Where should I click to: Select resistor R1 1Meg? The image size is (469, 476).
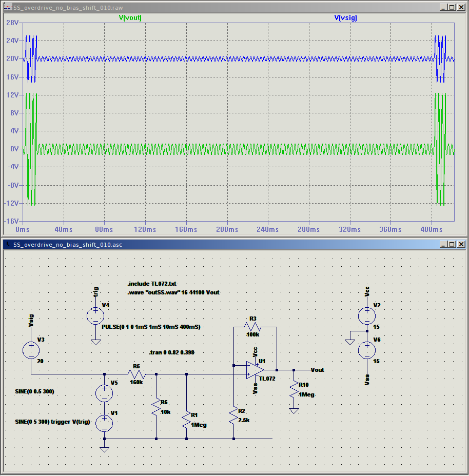186,420
